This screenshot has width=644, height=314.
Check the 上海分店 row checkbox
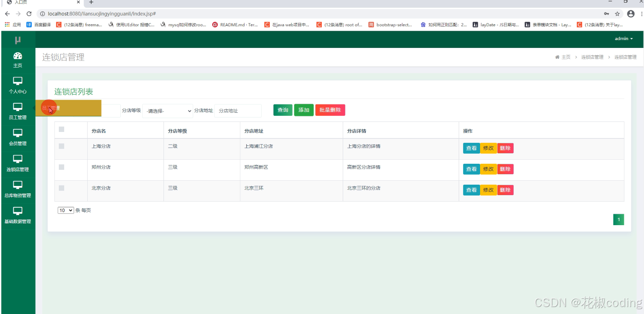click(x=61, y=146)
